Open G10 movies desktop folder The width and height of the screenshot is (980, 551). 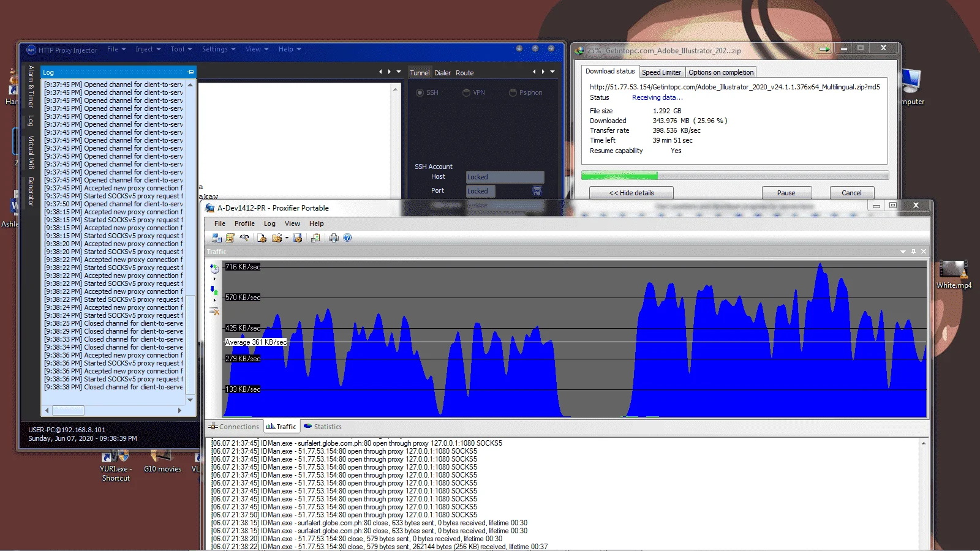162,462
